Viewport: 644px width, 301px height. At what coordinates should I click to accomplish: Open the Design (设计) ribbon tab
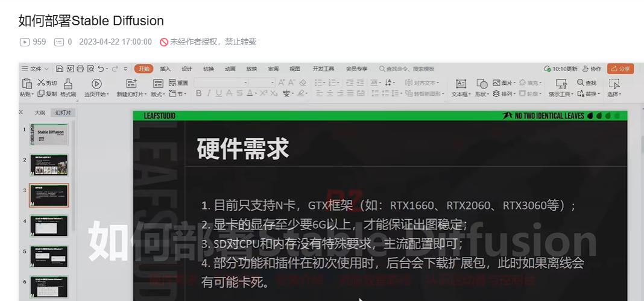point(187,69)
